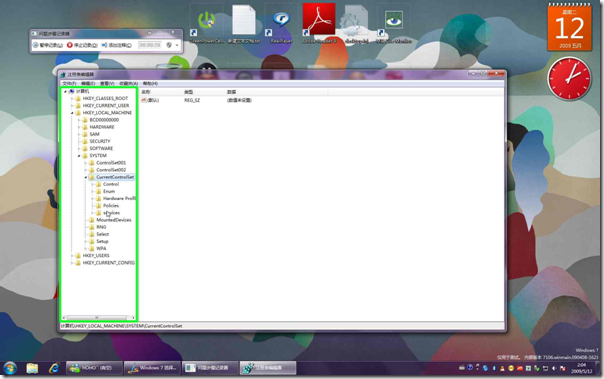Select the SECURITY key
The width and height of the screenshot is (604, 379).
pos(100,141)
